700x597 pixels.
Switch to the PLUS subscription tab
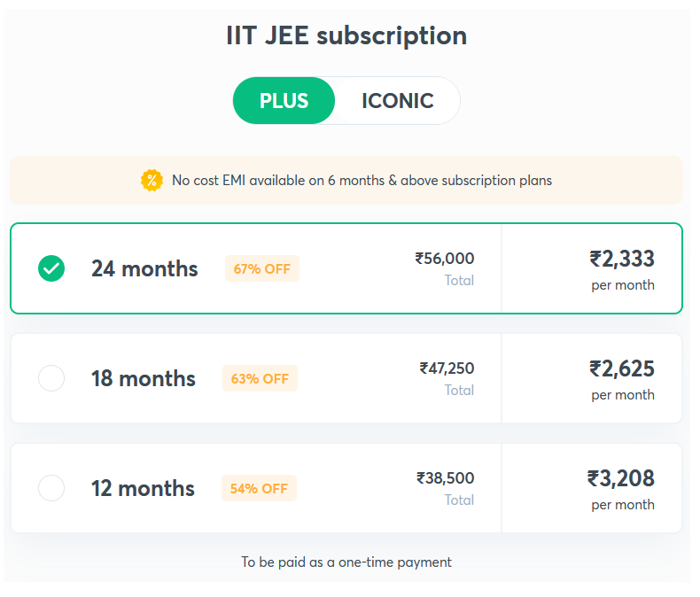(284, 101)
